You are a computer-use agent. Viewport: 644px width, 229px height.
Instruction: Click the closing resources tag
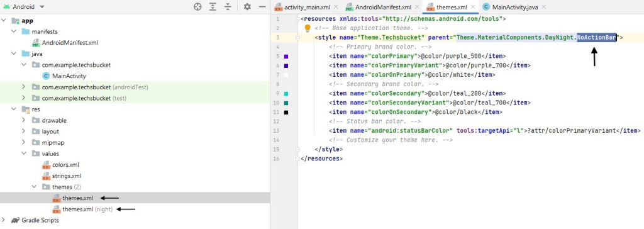pos(321,159)
